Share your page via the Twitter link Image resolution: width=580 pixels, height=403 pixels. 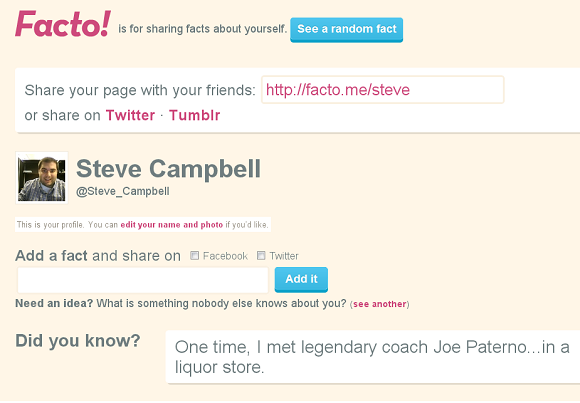130,115
